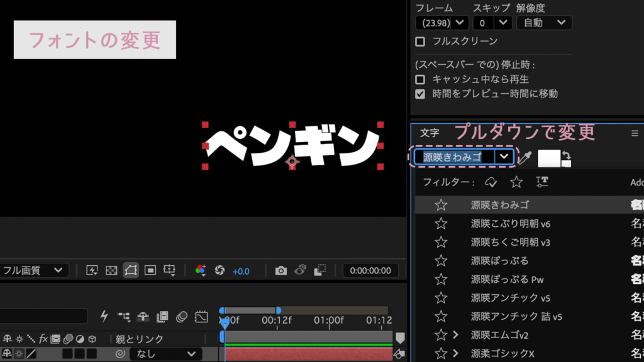This screenshot has height=362, width=644.
Task: Click the lightning bolt timeline icon
Action: click(104, 316)
